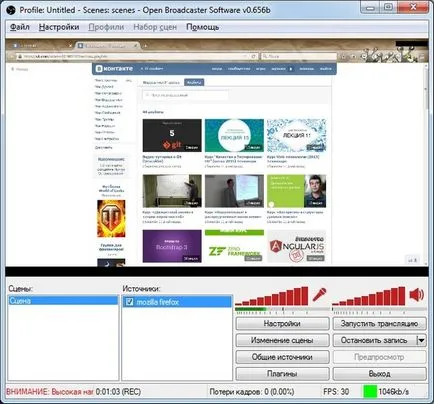Mute the desktop speaker icon
The height and width of the screenshot is (404, 434).
[x=416, y=295]
